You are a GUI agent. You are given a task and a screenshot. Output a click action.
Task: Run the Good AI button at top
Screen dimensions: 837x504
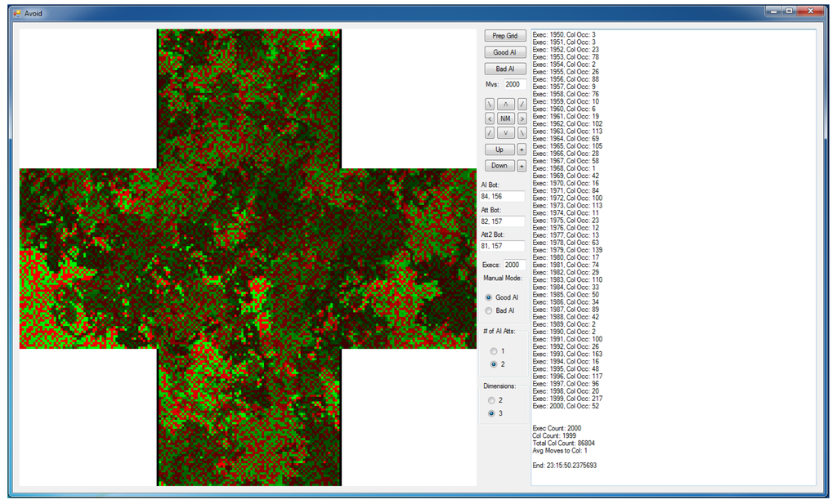click(505, 52)
